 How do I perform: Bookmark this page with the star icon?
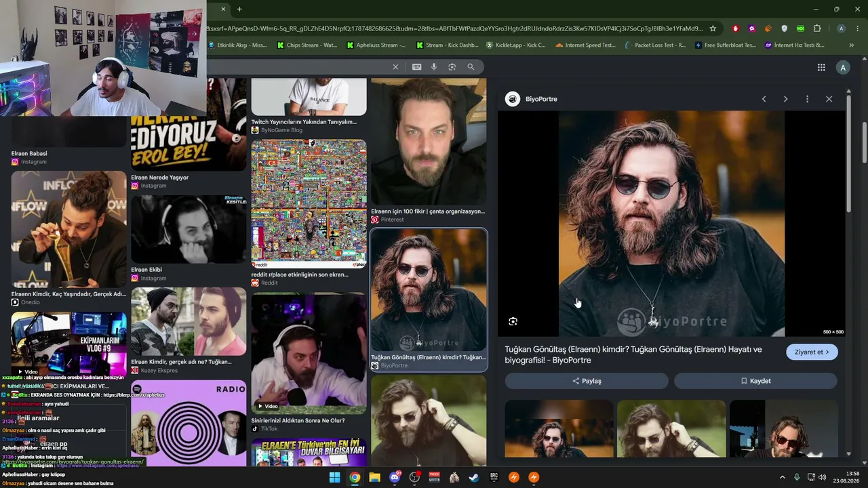pos(713,28)
